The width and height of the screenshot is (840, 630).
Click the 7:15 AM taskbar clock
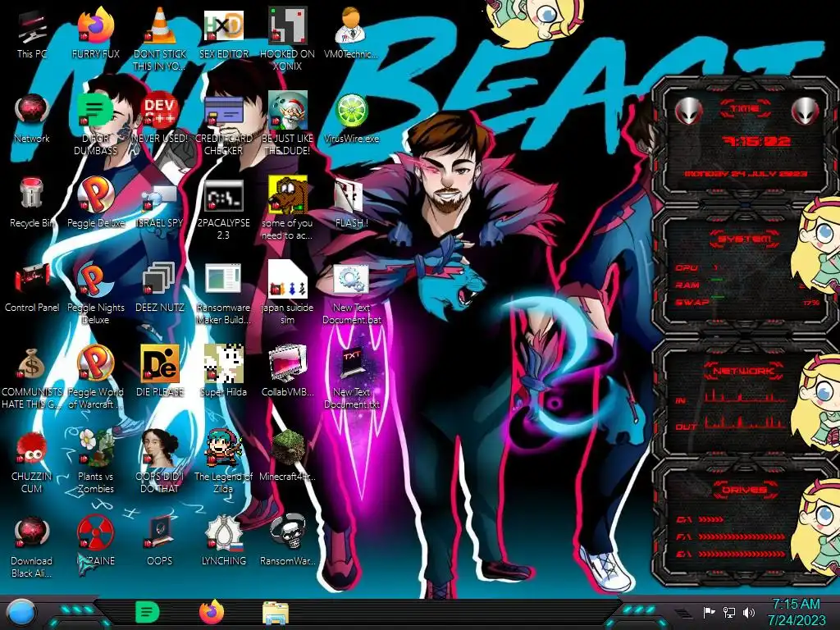click(x=796, y=612)
